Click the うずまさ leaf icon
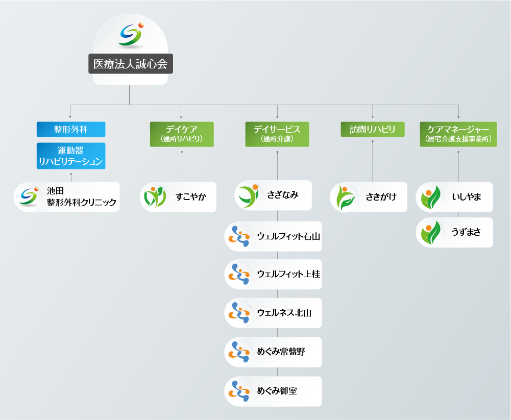The image size is (511, 420). pyautogui.click(x=430, y=233)
